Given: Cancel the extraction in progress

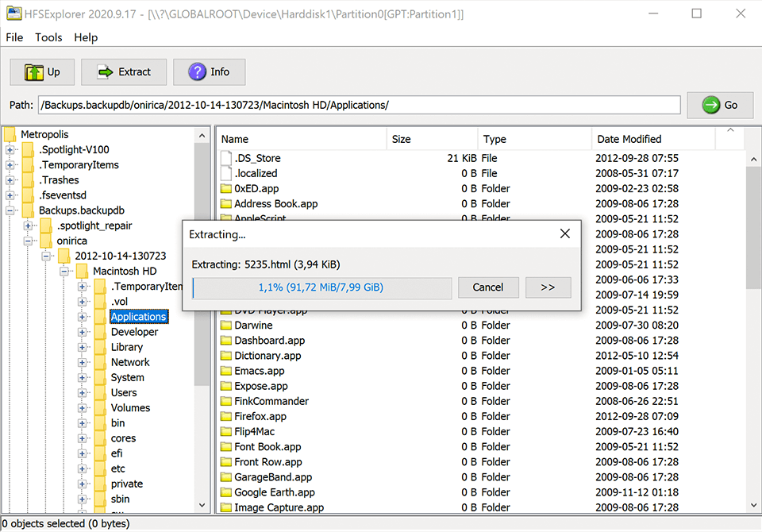Looking at the screenshot, I should 488,287.
